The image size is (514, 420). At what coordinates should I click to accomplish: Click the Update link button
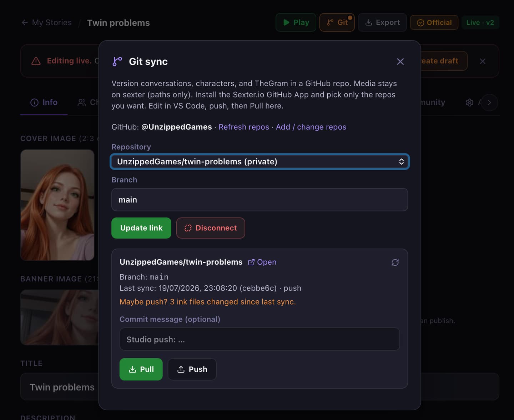(141, 228)
